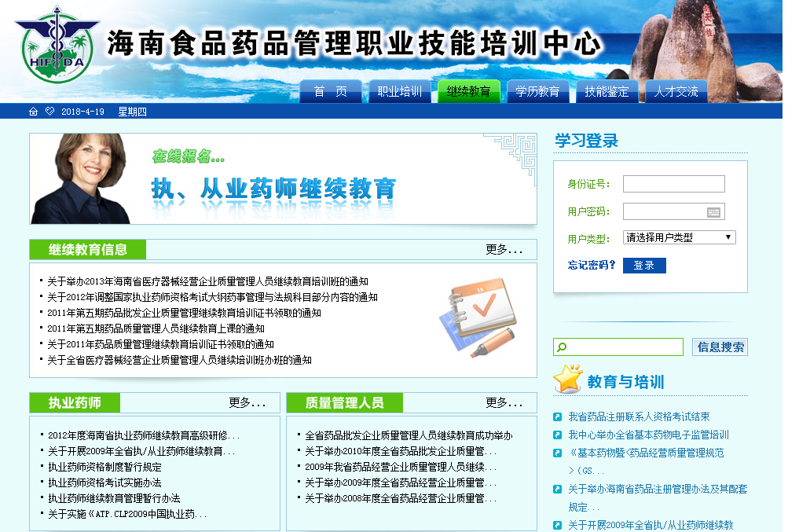The height and width of the screenshot is (532, 799).
Task: Focus the 身份证号 input field
Action: tap(673, 184)
